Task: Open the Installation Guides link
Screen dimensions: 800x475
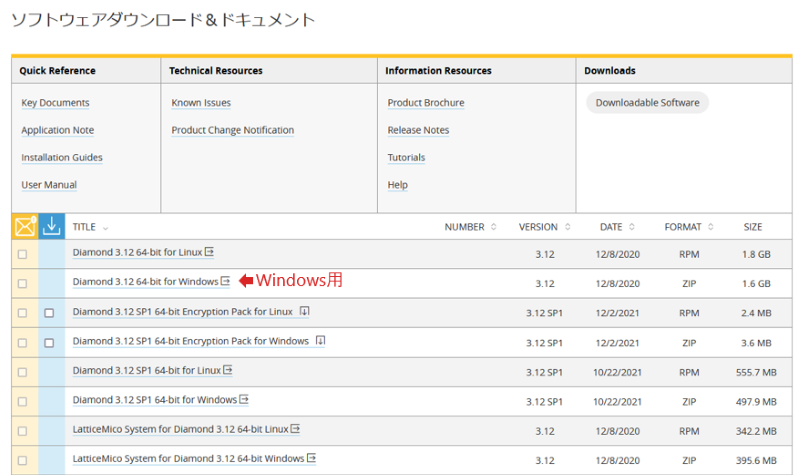Action: pos(62,157)
